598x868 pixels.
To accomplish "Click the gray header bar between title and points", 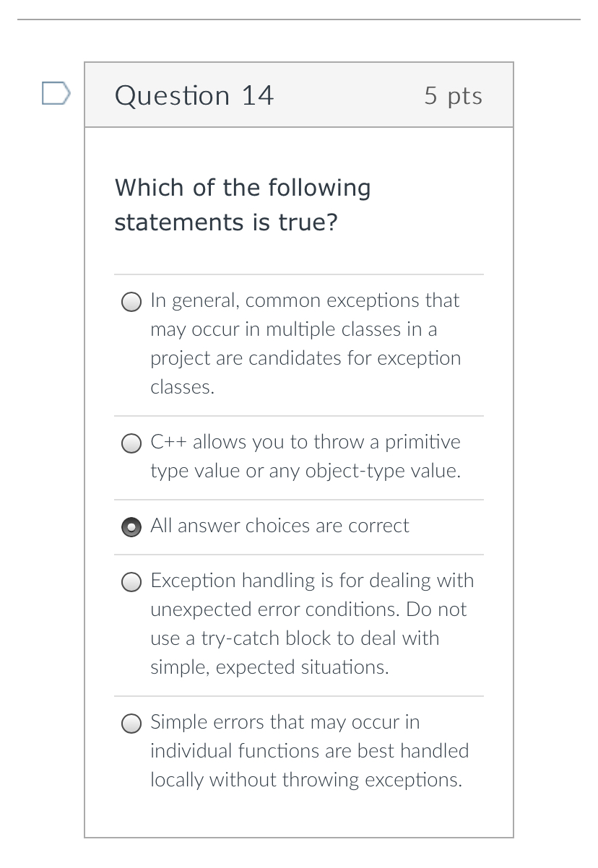I will (347, 95).
